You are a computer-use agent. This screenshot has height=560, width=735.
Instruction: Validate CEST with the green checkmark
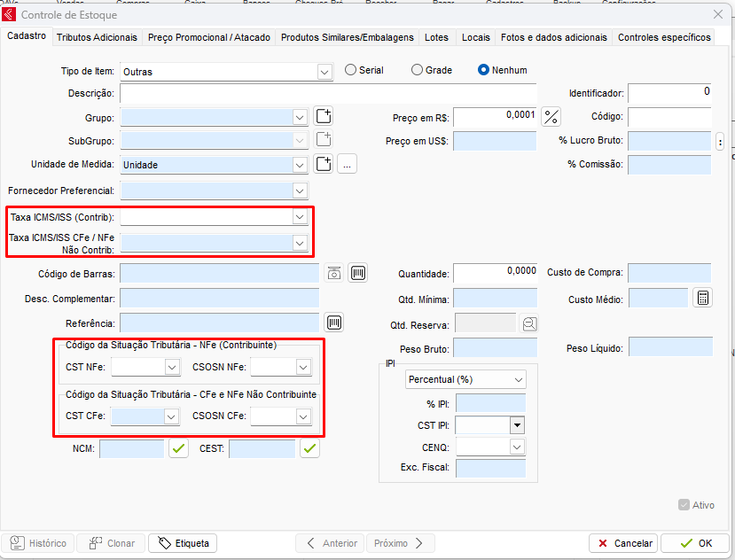309,449
